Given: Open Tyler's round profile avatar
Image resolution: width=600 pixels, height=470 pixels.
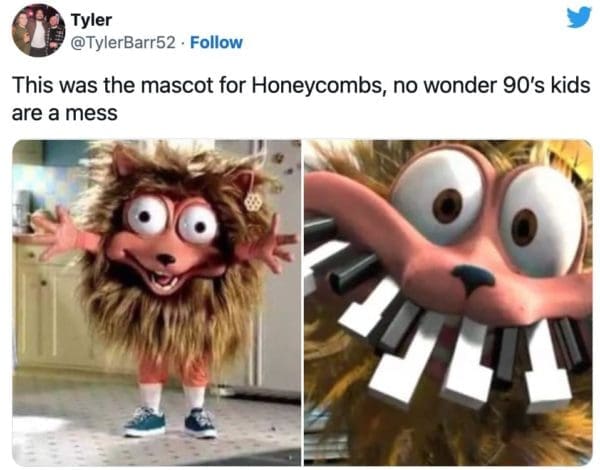Looking at the screenshot, I should pyautogui.click(x=38, y=31).
